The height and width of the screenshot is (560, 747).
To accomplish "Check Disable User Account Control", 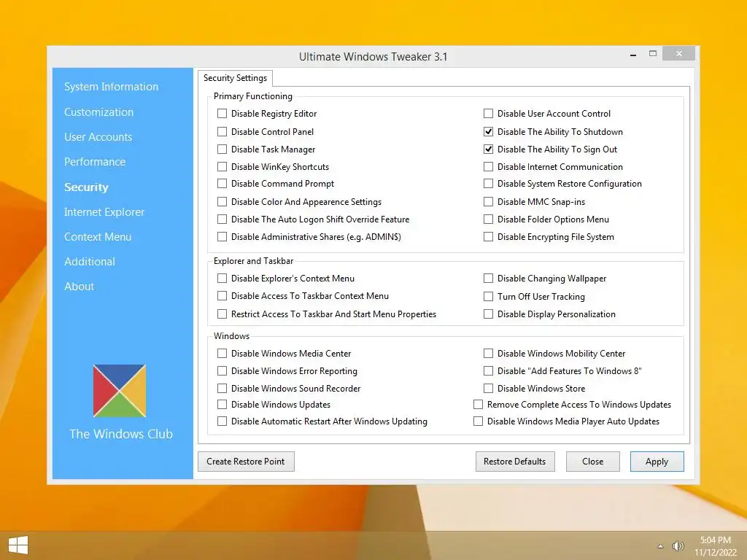I will tap(488, 113).
